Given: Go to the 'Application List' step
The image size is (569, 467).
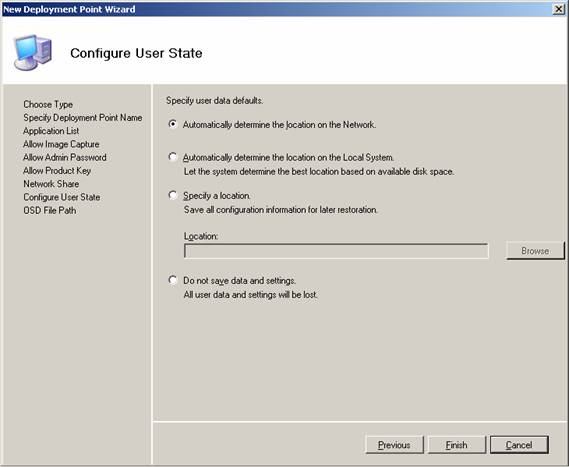Looking at the screenshot, I should coord(51,131).
